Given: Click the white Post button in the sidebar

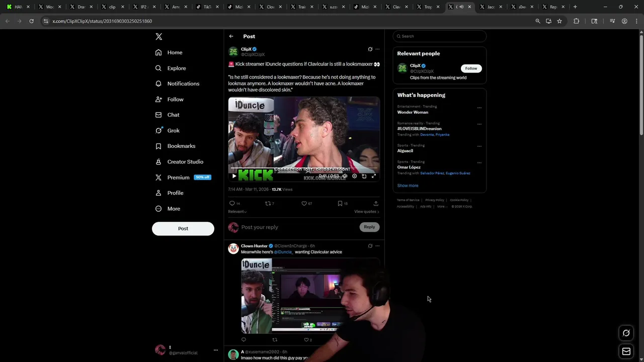Looking at the screenshot, I should [183, 228].
